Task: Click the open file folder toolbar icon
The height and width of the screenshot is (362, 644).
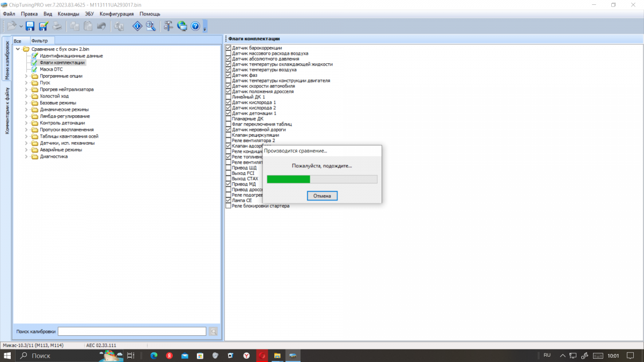Action: pyautogui.click(x=12, y=26)
